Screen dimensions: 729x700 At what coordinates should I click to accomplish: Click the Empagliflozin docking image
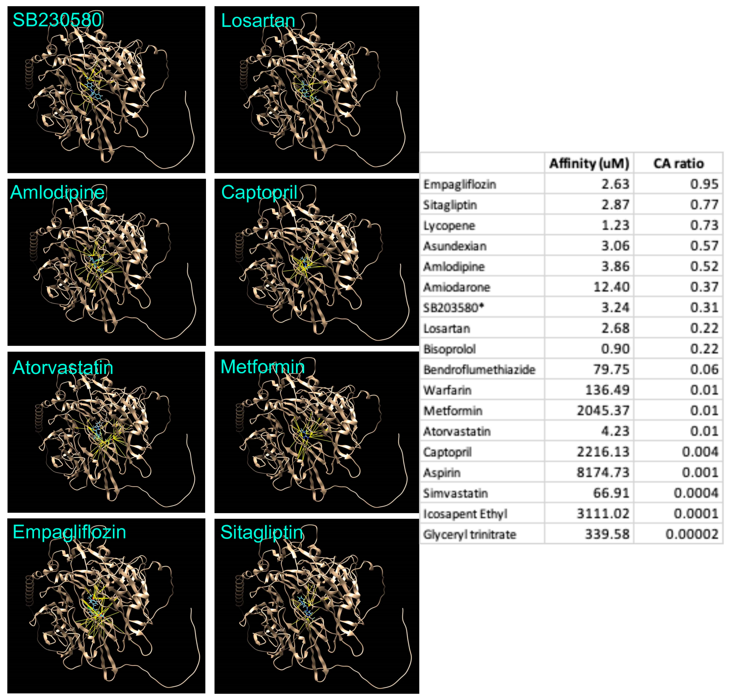(106, 606)
